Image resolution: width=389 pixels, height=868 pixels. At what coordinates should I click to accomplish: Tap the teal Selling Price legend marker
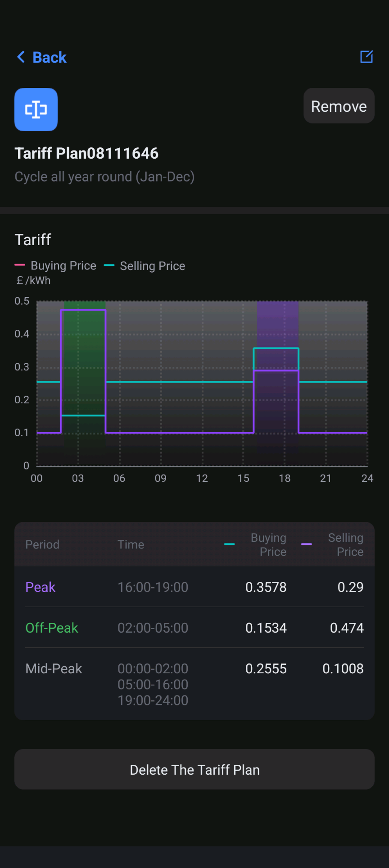pyautogui.click(x=109, y=265)
